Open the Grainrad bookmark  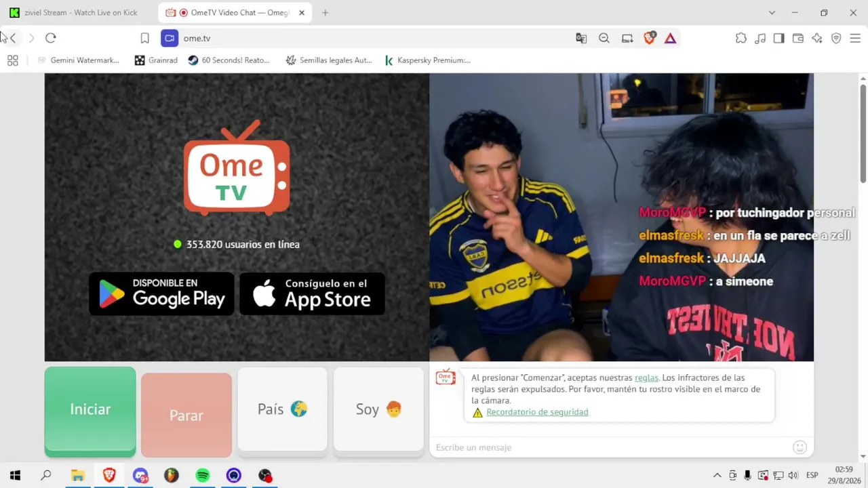(x=156, y=60)
